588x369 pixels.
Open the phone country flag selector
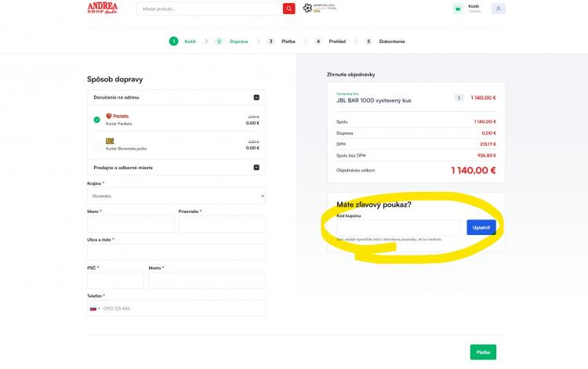(x=94, y=309)
